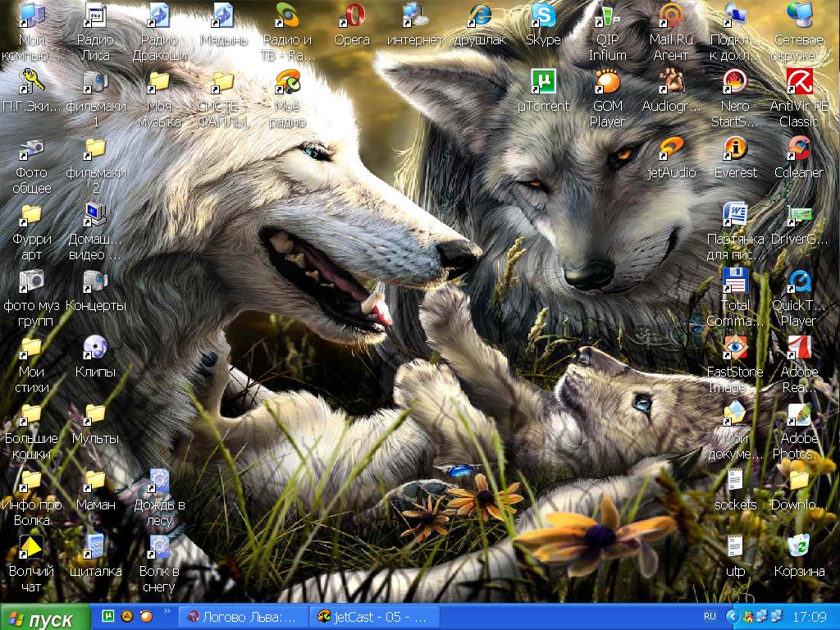Screen dimensions: 840x630
Task: Switch to Логово Льва taskbar window
Action: [x=243, y=617]
